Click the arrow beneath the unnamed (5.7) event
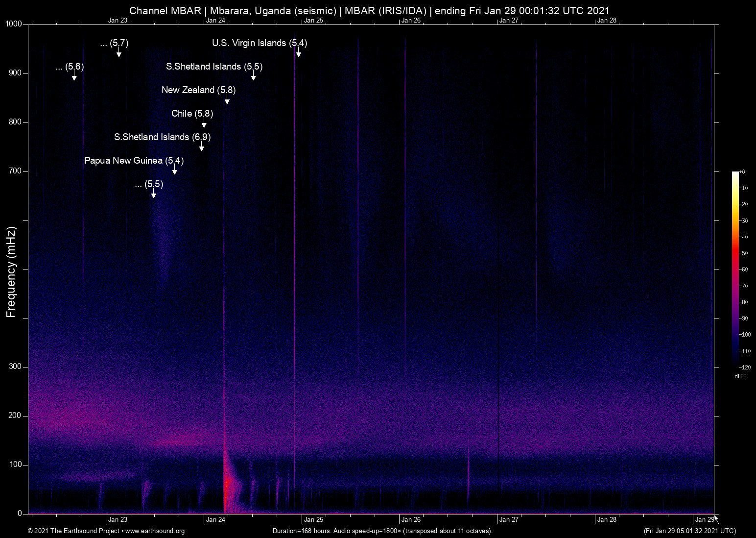This screenshot has width=756, height=538. [x=118, y=53]
